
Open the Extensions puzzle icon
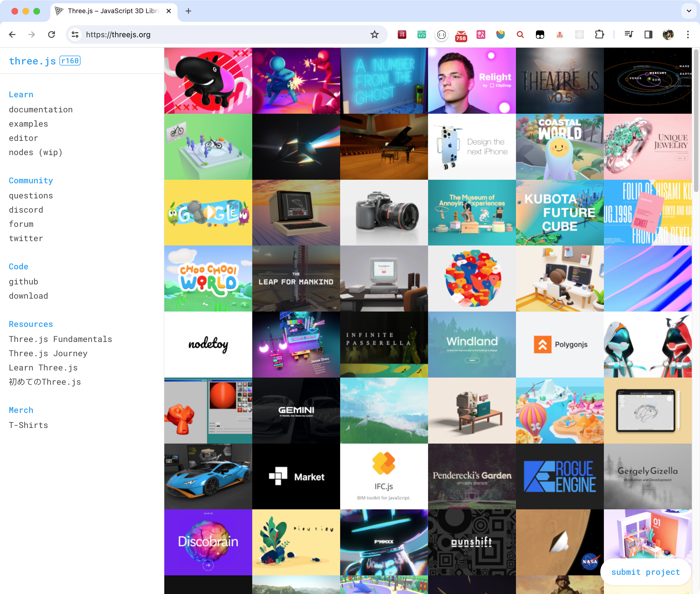point(599,34)
